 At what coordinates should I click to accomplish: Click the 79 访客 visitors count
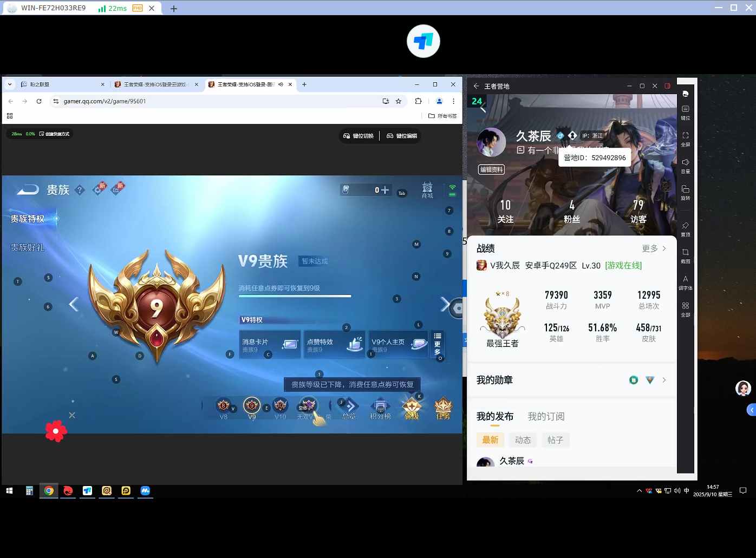point(638,211)
